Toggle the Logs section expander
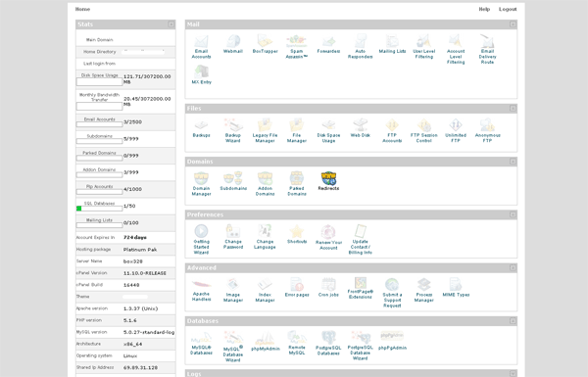The height and width of the screenshot is (377, 588). pos(513,374)
